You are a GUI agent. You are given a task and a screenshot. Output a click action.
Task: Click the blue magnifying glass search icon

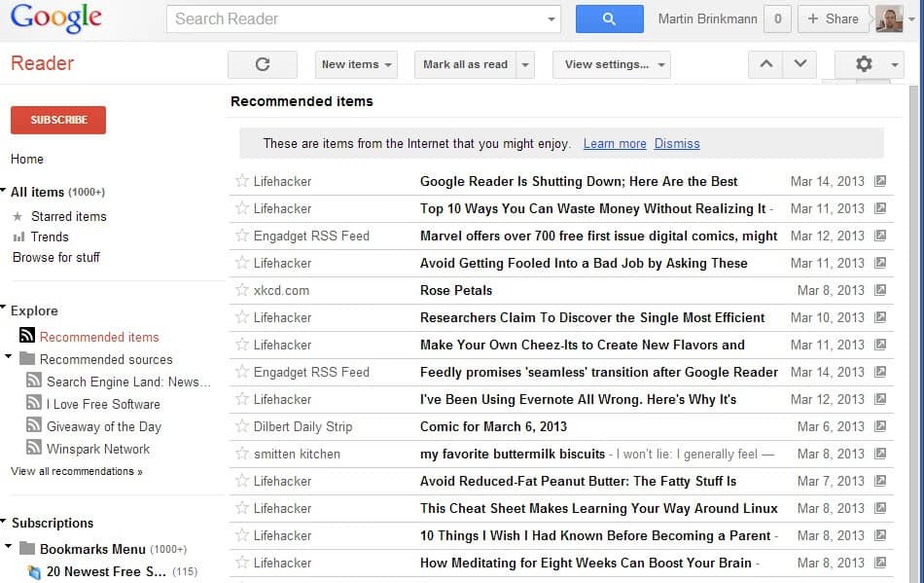click(x=609, y=18)
